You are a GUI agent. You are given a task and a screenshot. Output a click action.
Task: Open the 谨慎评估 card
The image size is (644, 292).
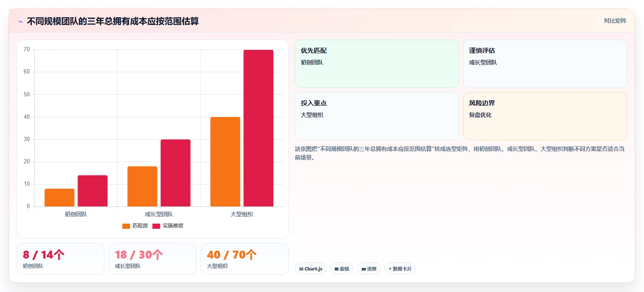click(x=545, y=64)
